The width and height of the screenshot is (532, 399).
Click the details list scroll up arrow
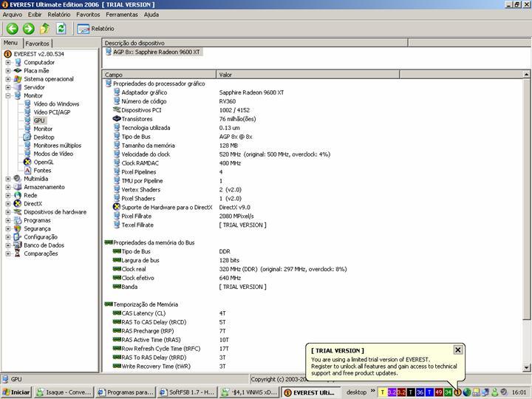(x=526, y=75)
